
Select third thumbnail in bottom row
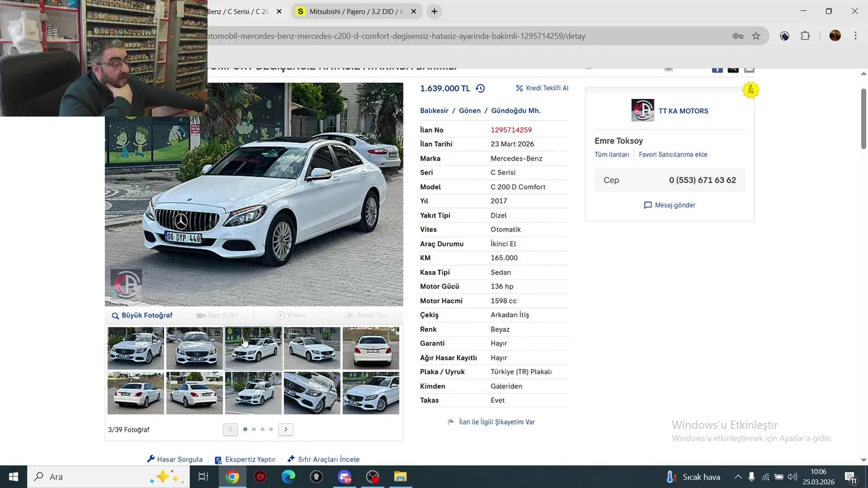(253, 393)
